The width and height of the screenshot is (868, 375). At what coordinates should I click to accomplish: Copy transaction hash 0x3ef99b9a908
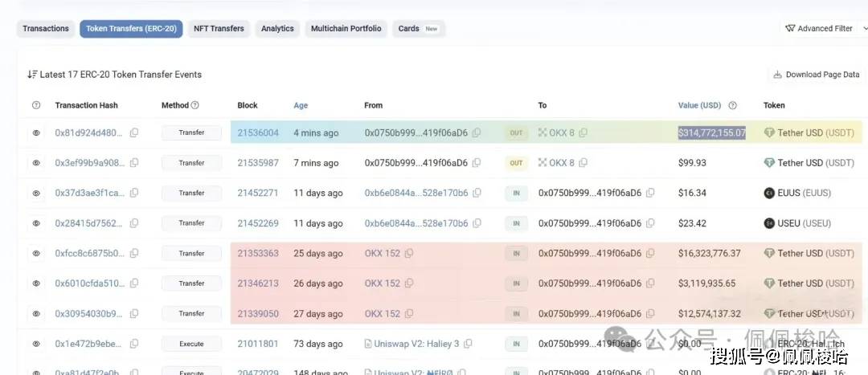tap(134, 163)
